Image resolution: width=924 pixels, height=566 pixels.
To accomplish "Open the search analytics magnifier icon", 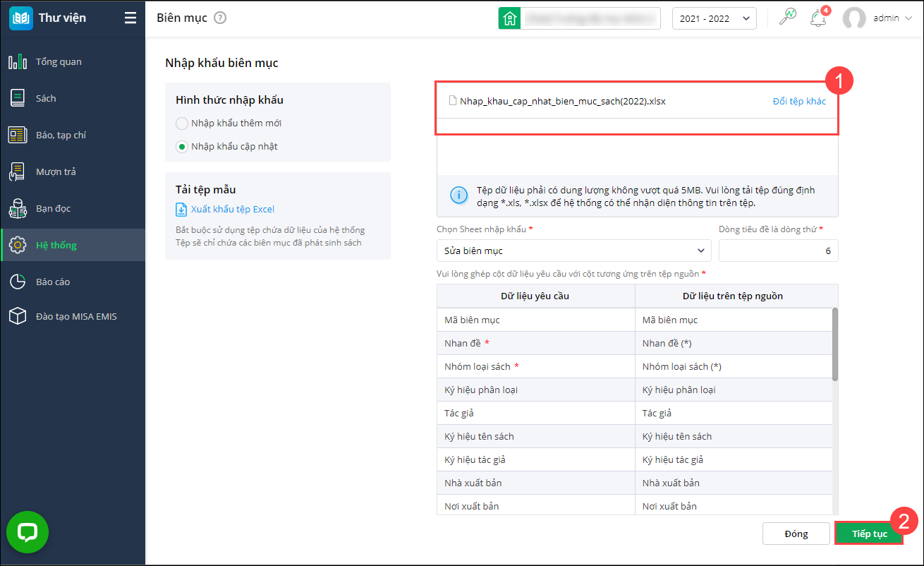I will [x=787, y=18].
